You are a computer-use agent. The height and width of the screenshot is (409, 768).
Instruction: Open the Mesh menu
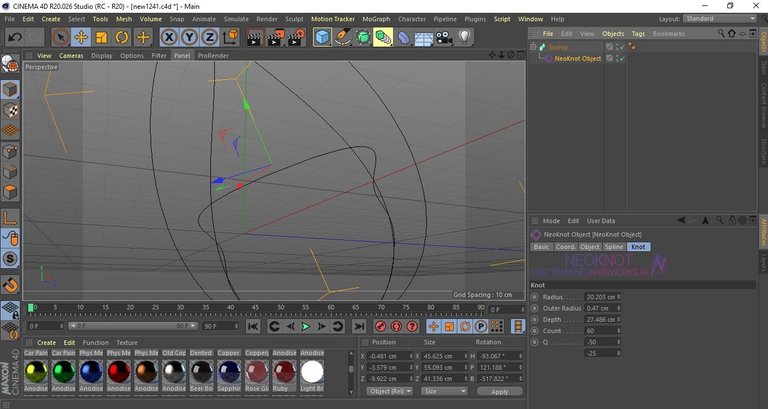(x=123, y=19)
